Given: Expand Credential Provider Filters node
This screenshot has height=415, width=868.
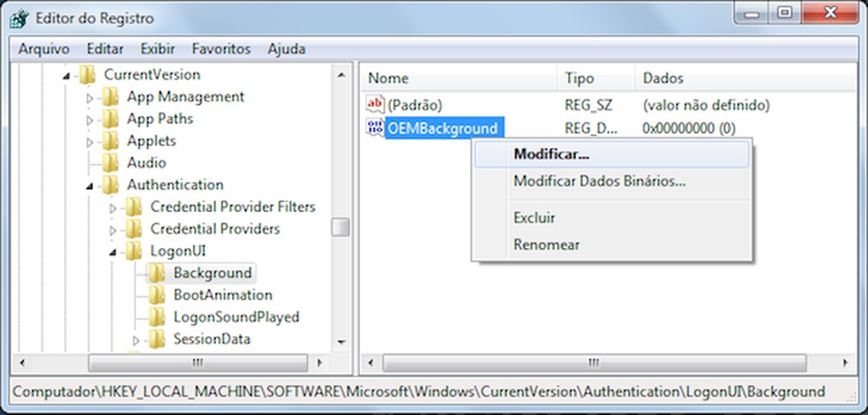Looking at the screenshot, I should 113,207.
